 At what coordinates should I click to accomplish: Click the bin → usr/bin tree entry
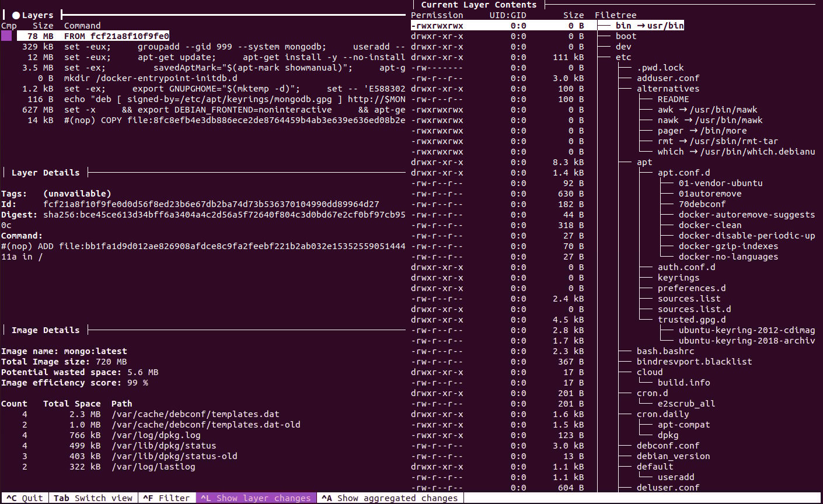coord(650,26)
